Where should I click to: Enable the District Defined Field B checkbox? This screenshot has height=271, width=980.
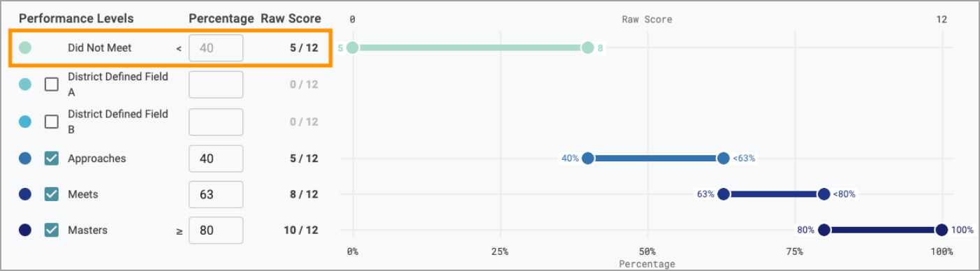(52, 122)
